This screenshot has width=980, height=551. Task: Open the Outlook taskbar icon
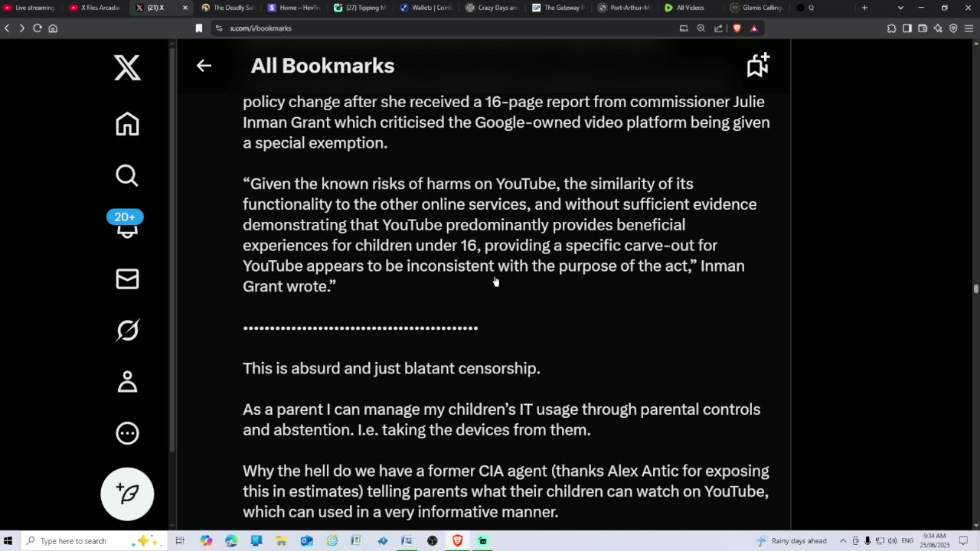pyautogui.click(x=306, y=541)
